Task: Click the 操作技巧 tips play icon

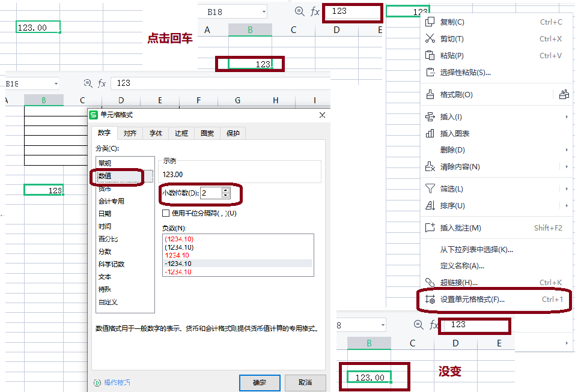Action: pos(97,383)
